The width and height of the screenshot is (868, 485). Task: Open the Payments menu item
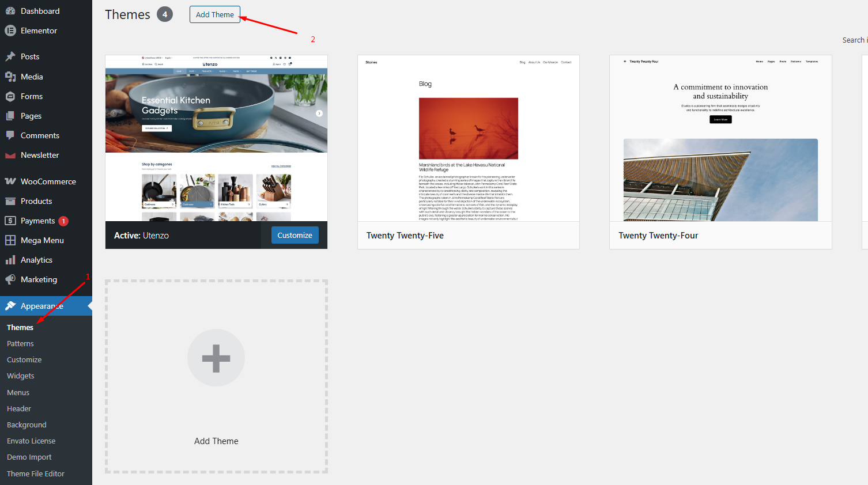click(37, 221)
